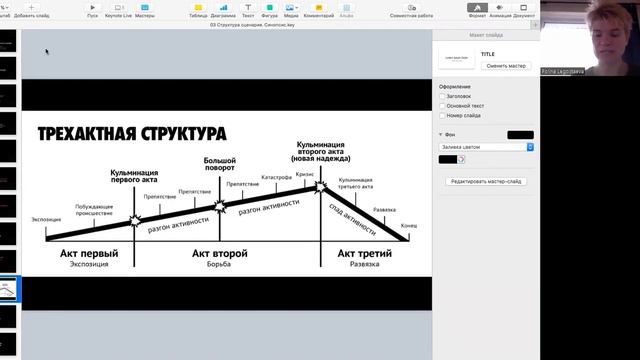Click the Акт второй label on the slide
Image resolution: width=640 pixels, height=360 pixels.
[220, 253]
